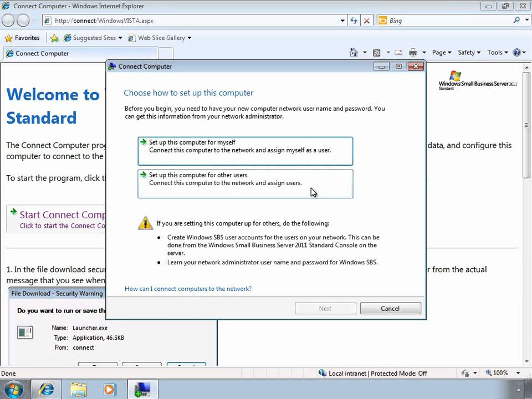
Task: Expand the Feeds dropdown arrow
Action: click(x=388, y=53)
